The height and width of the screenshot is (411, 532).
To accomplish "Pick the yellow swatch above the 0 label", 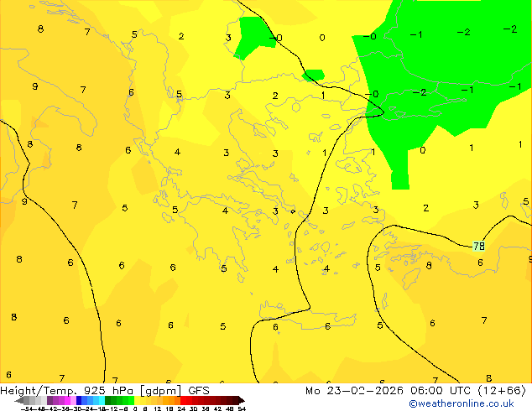I will [137, 400].
